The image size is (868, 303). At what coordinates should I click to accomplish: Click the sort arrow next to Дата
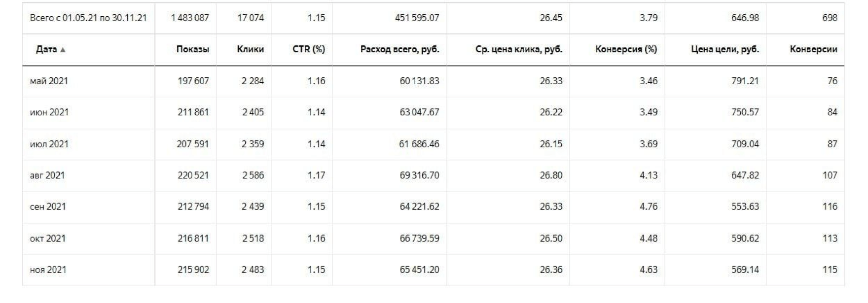(63, 50)
